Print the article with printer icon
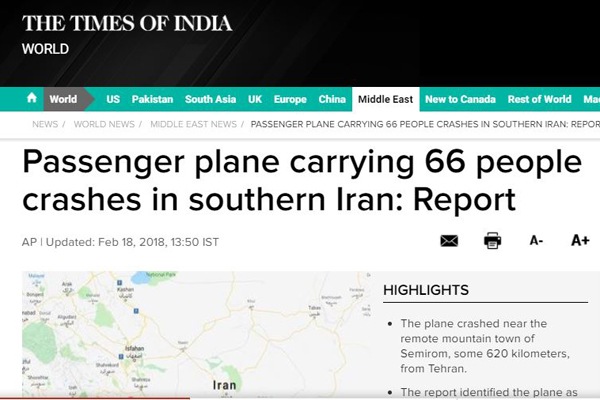The width and height of the screenshot is (600, 400). [x=492, y=240]
